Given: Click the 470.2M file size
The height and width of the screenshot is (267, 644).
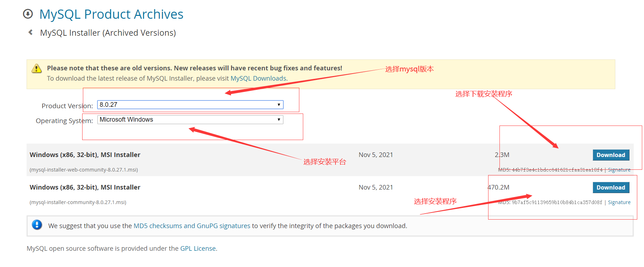Looking at the screenshot, I should click(x=498, y=187).
